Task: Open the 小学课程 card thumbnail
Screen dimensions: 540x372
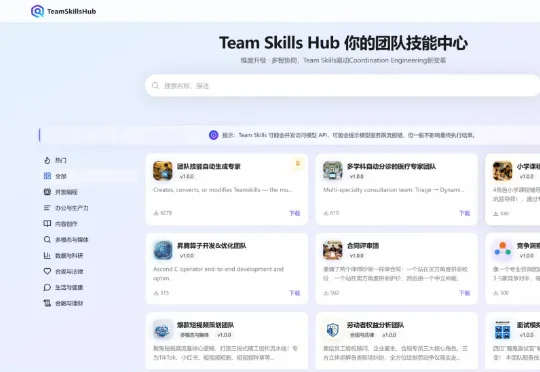Action: [x=502, y=170]
